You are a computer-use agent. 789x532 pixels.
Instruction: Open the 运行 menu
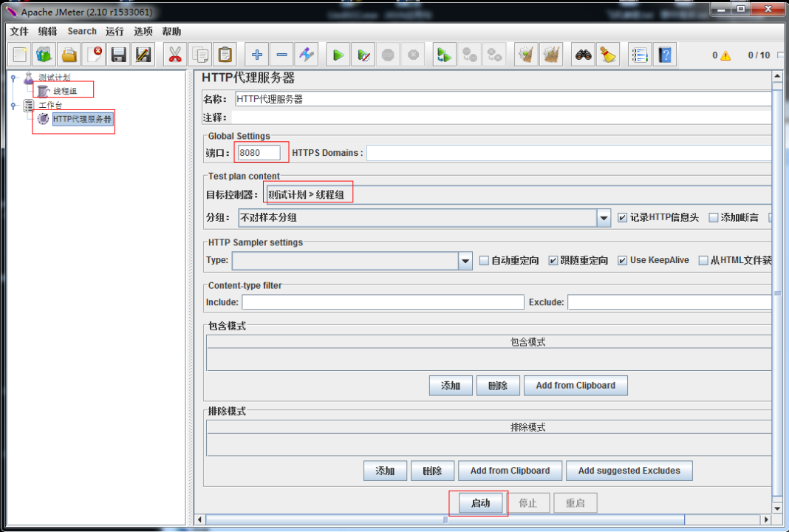[115, 31]
